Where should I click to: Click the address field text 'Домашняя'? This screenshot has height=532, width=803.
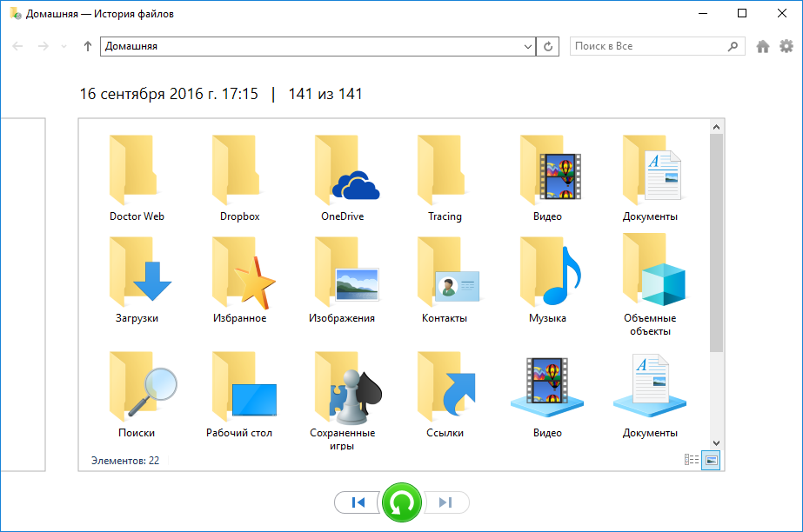click(261, 46)
